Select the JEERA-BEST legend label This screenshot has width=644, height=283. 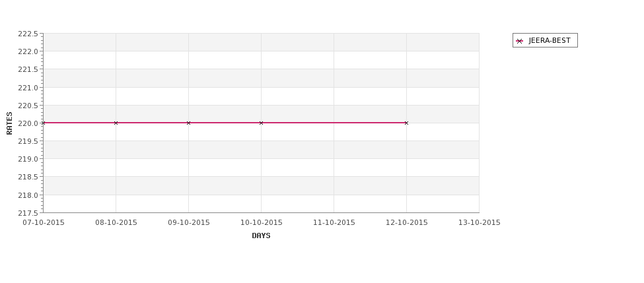[x=550, y=41]
